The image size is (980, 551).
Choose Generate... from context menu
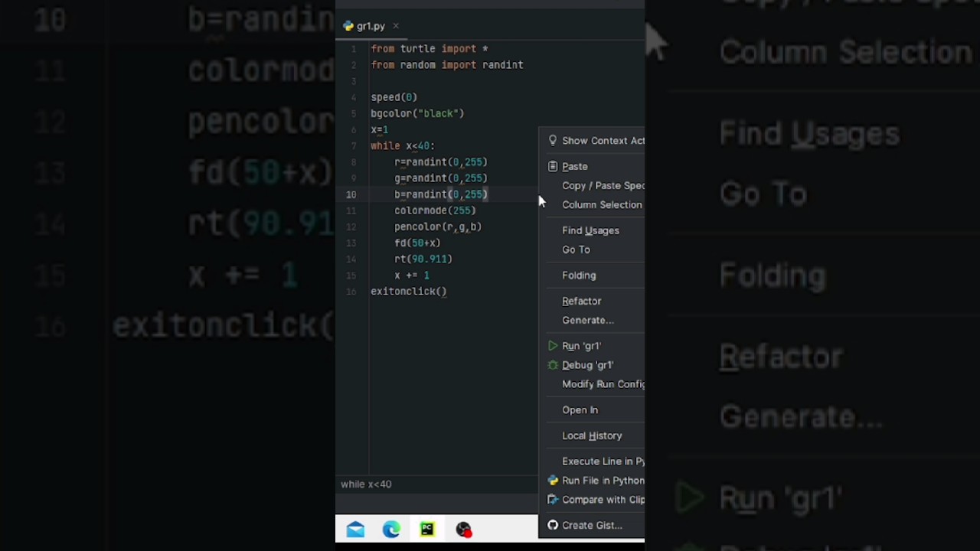[588, 321]
